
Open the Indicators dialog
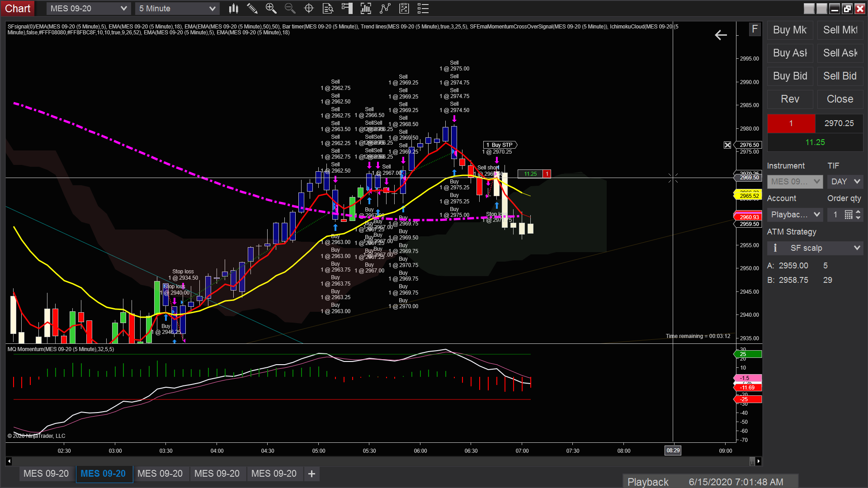click(x=385, y=9)
